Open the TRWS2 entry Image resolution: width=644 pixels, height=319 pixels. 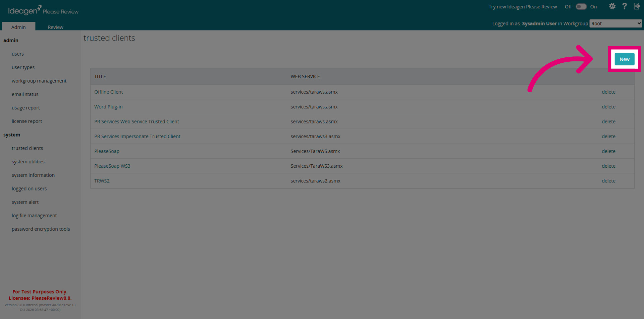click(x=102, y=180)
